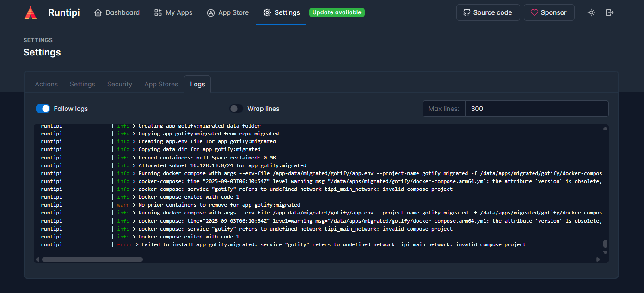Click the Source code button
The height and width of the screenshot is (293, 644).
click(488, 12)
